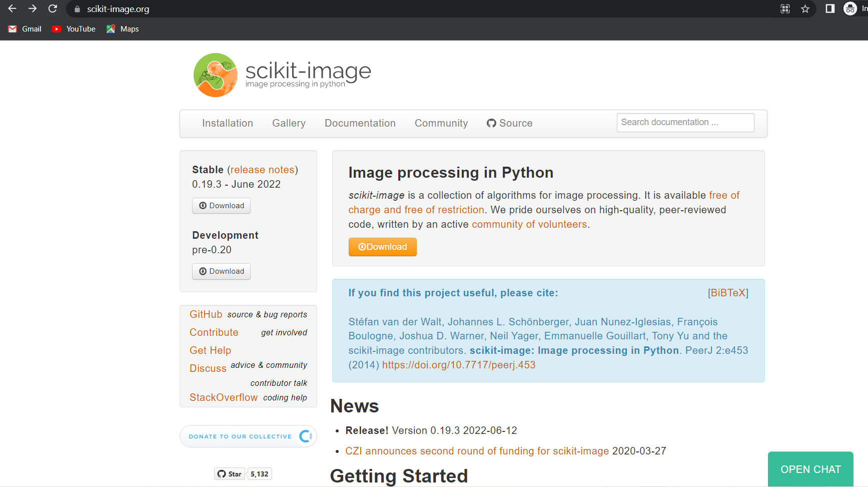
Task: Click the GitHub Star button
Action: point(230,474)
